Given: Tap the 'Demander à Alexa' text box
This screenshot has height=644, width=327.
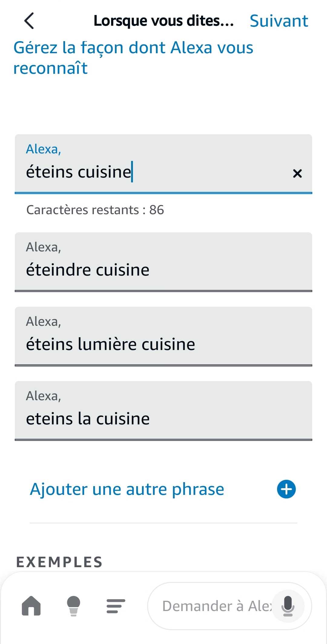Looking at the screenshot, I should pyautogui.click(x=215, y=606).
